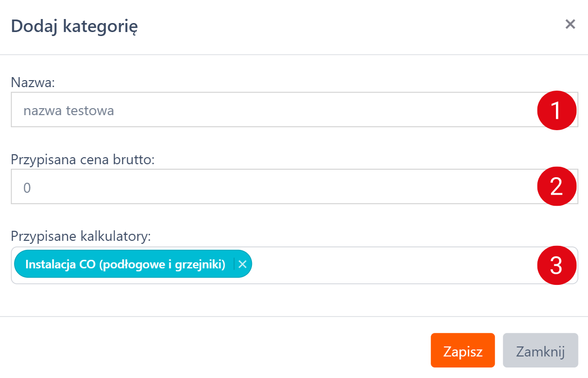The height and width of the screenshot is (378, 588).
Task: Select the Instalacja CO (podłogowe i grzejniki) tag
Action: point(125,264)
